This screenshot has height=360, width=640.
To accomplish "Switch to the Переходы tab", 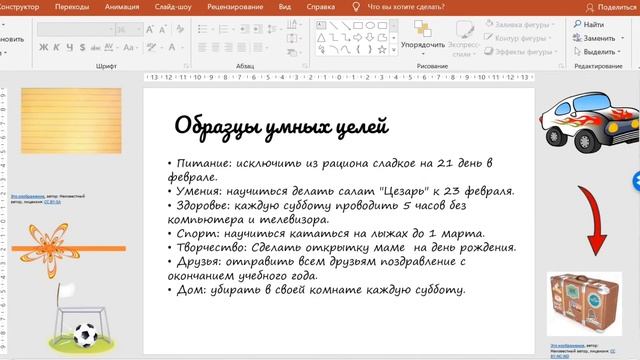I will [72, 7].
